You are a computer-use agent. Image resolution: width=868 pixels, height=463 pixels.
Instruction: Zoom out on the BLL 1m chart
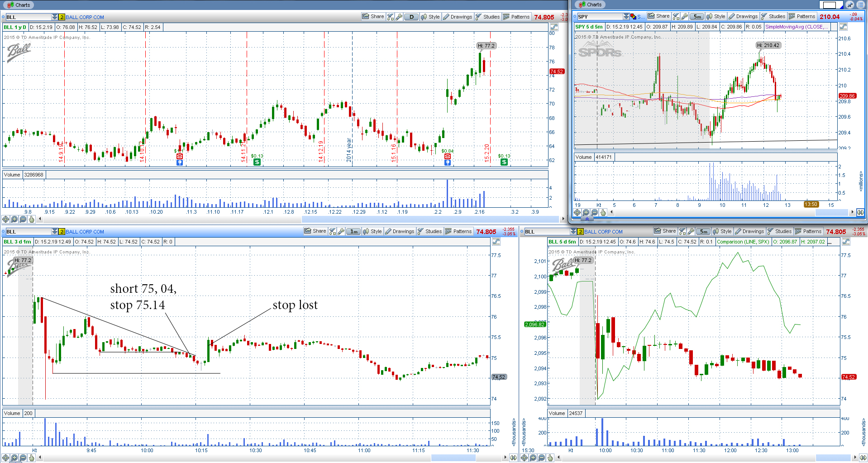[x=23, y=458]
